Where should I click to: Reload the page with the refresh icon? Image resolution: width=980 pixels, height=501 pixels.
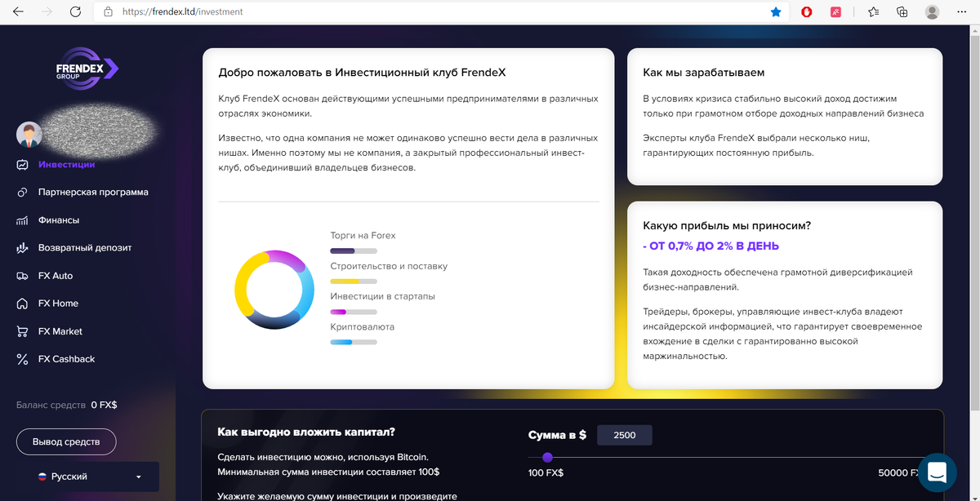[x=76, y=12]
